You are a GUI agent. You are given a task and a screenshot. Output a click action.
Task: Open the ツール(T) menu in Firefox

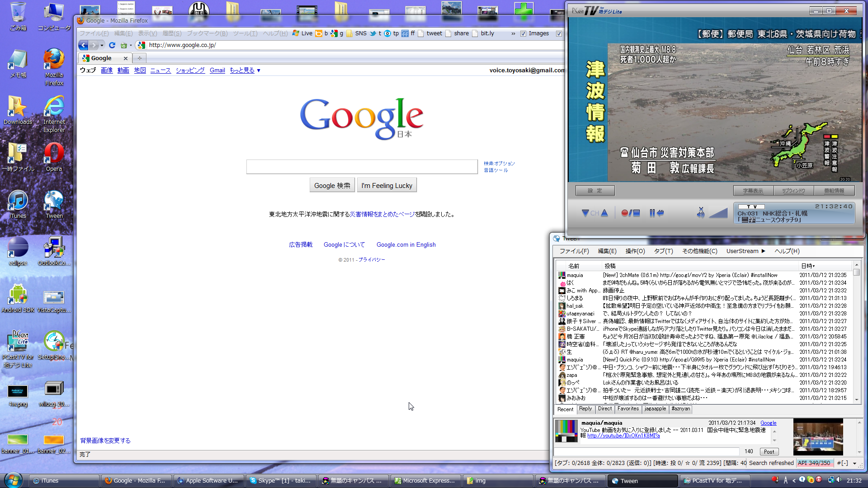tap(245, 33)
